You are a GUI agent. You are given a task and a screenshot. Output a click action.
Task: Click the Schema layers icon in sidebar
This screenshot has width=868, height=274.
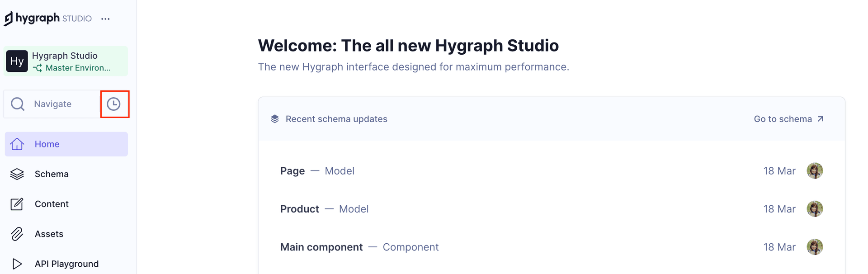point(17,174)
